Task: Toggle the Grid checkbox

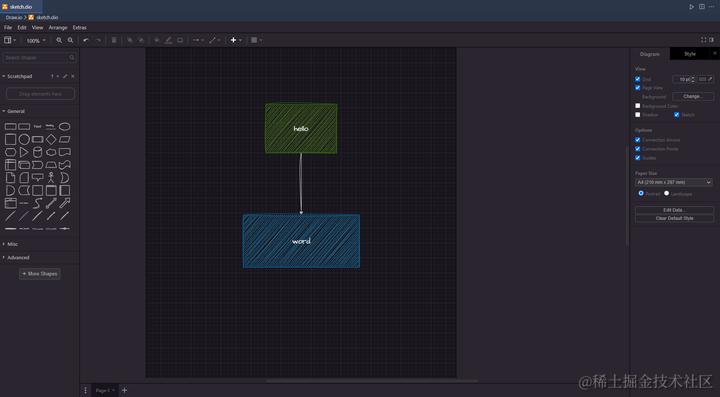Action: [637, 79]
